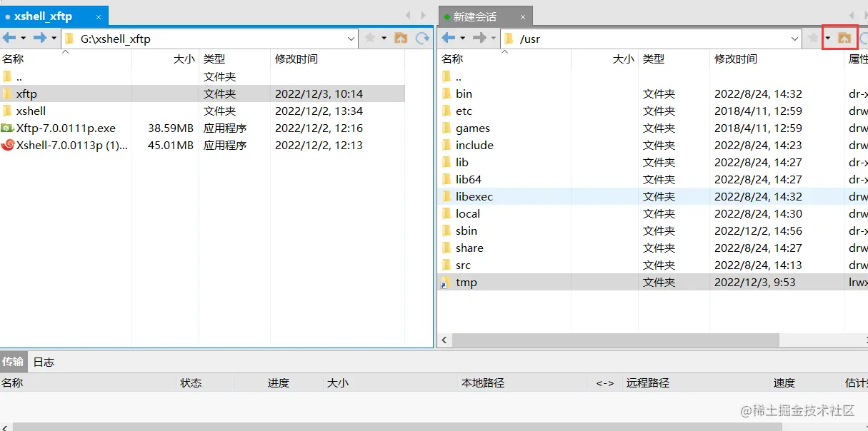868x431 pixels.
Task: Open local back history dropdown arrow
Action: click(23, 38)
